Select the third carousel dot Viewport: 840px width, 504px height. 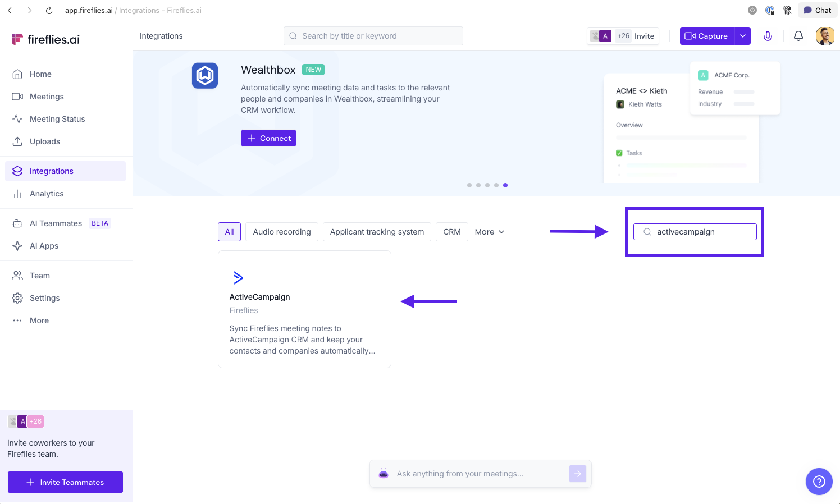click(x=487, y=185)
